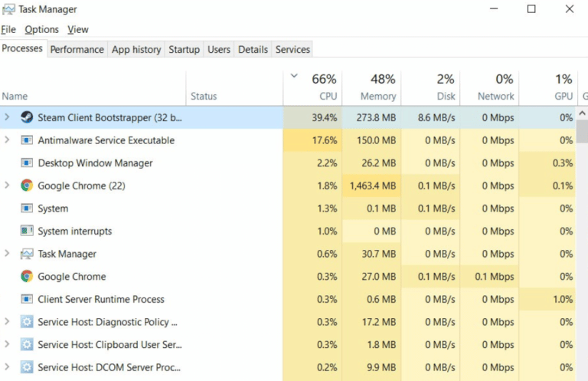Click the System interrupts process icon

tap(27, 231)
